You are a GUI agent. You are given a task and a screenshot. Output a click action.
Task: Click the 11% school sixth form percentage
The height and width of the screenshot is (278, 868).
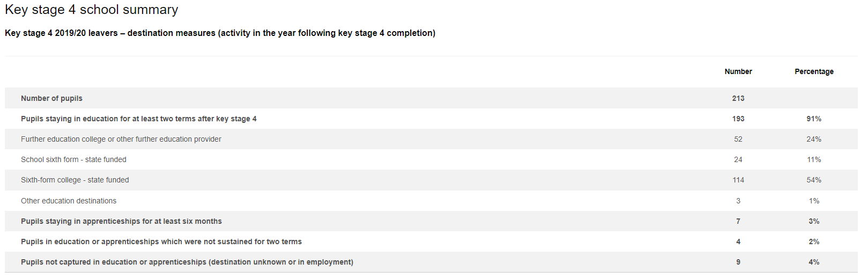coord(814,159)
